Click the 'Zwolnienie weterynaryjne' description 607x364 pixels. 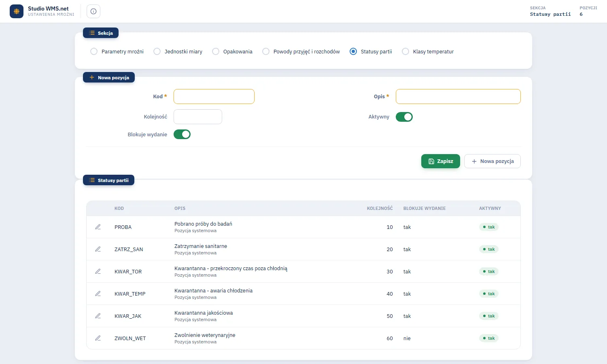pos(205,335)
